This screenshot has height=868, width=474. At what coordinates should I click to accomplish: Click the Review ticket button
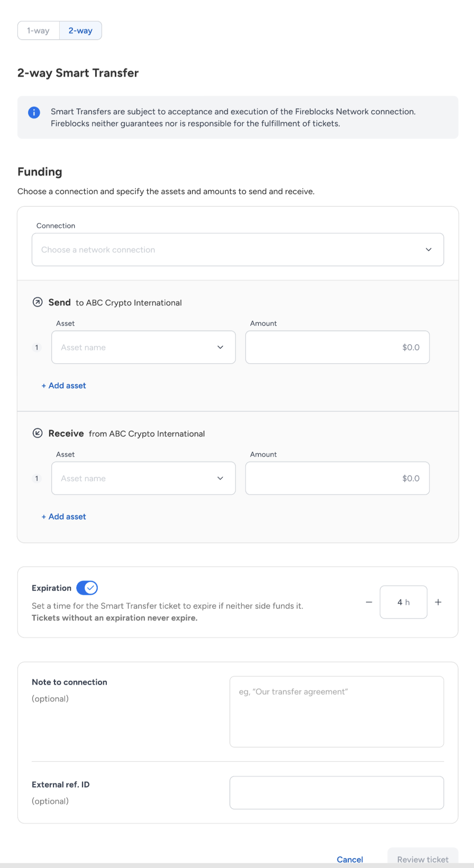point(423,859)
